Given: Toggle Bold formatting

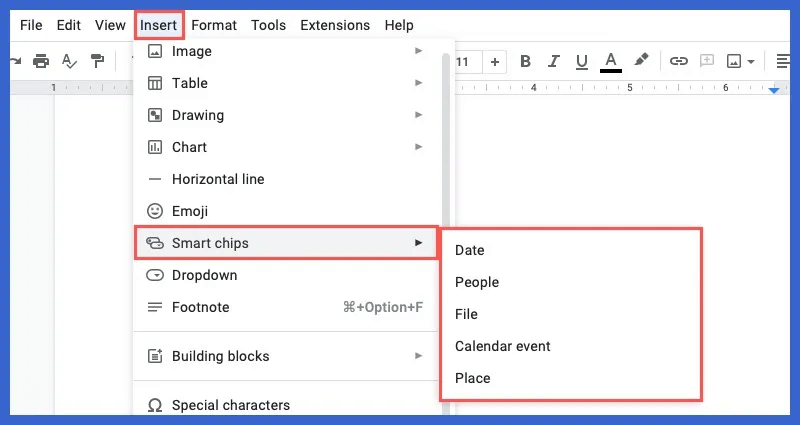Looking at the screenshot, I should 525,61.
